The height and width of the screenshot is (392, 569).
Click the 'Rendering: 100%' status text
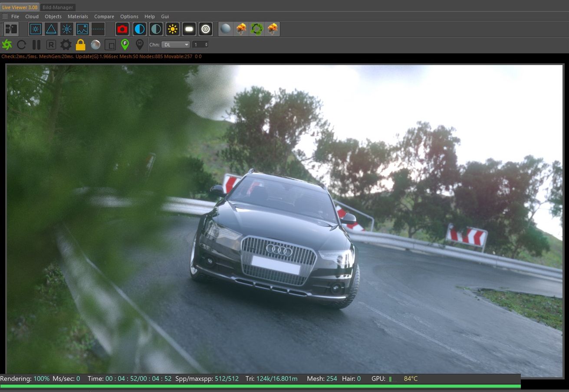25,379
